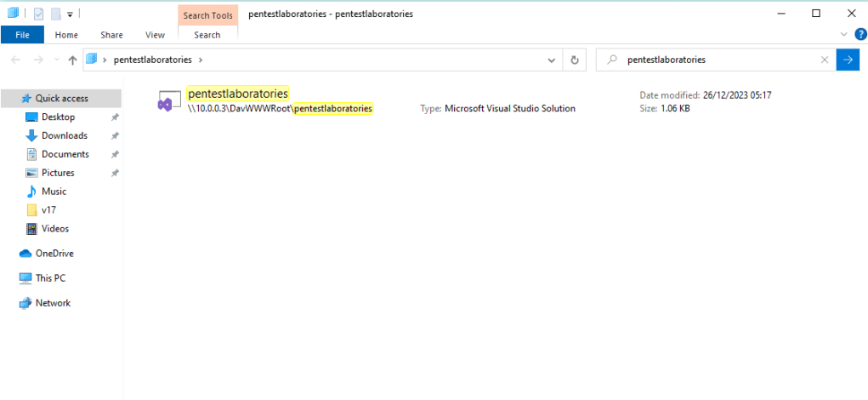
Task: Open the Customize Quick Access Toolbar dropdown
Action: click(70, 14)
